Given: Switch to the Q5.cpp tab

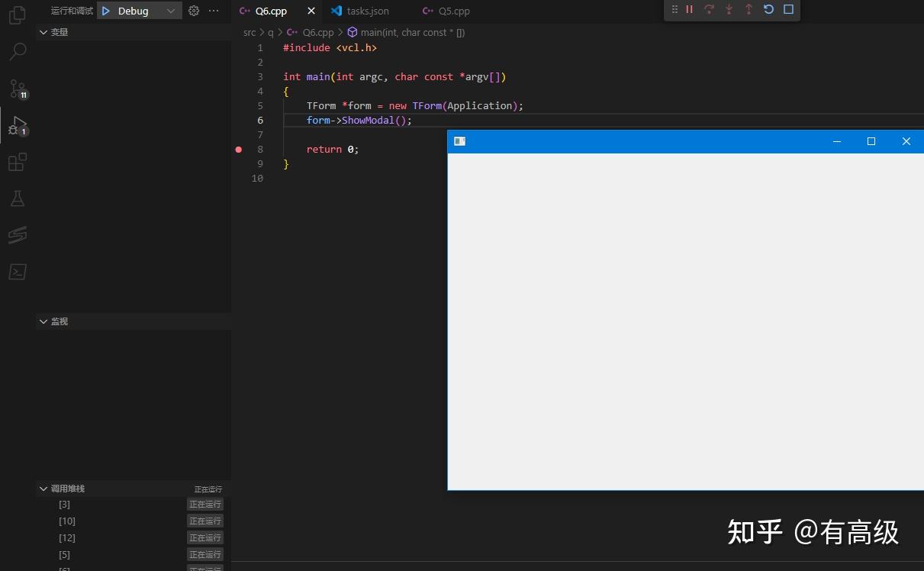Looking at the screenshot, I should pyautogui.click(x=452, y=11).
